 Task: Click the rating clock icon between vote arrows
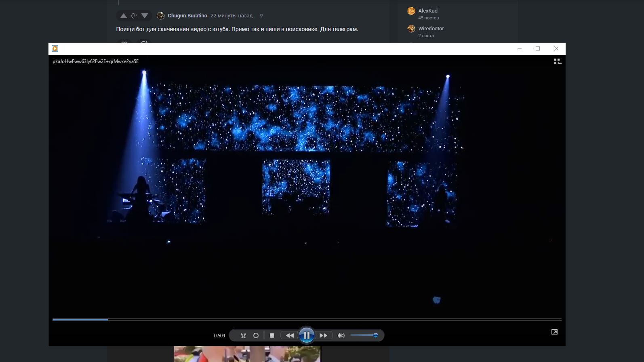[x=134, y=16]
